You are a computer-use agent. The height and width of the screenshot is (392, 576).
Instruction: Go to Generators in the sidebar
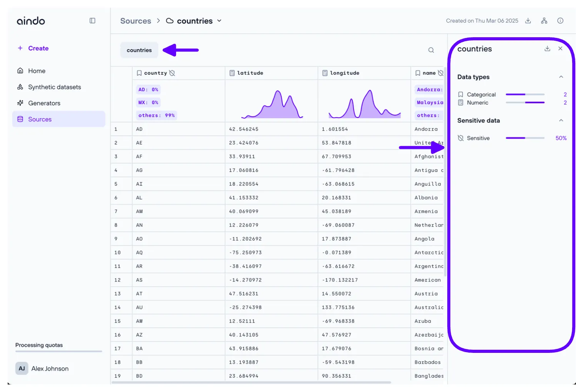click(x=44, y=103)
